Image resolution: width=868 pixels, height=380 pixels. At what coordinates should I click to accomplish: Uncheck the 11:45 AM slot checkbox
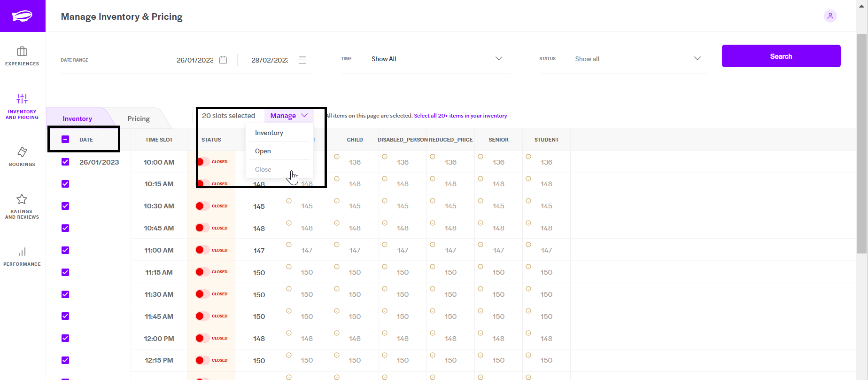tap(65, 316)
